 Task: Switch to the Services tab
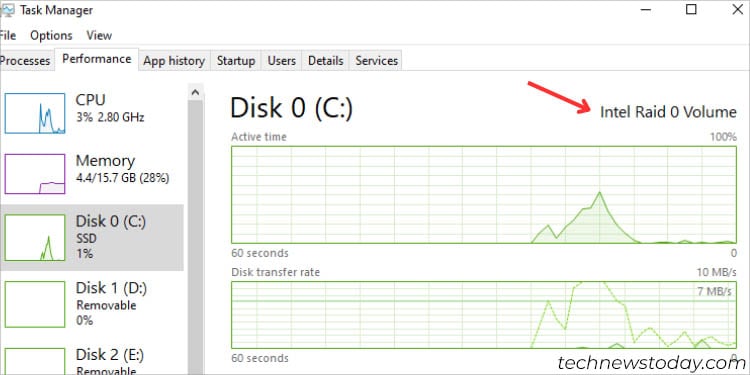(x=376, y=61)
